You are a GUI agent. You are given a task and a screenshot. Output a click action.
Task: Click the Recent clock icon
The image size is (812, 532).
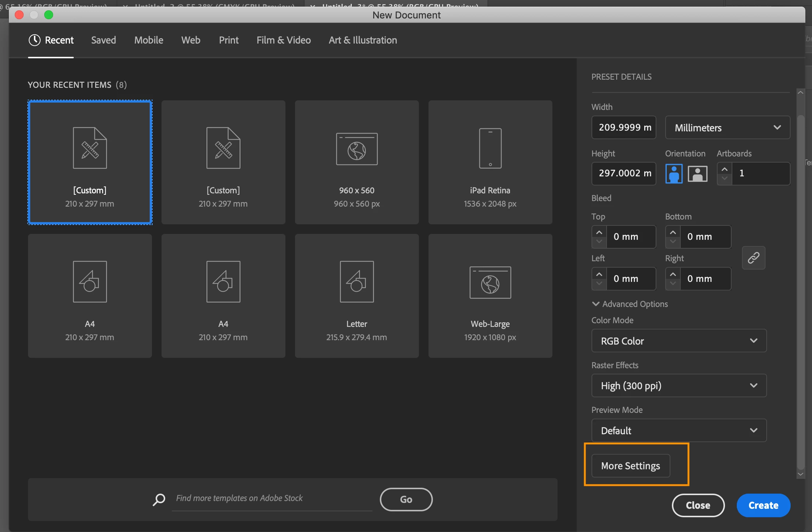point(35,40)
